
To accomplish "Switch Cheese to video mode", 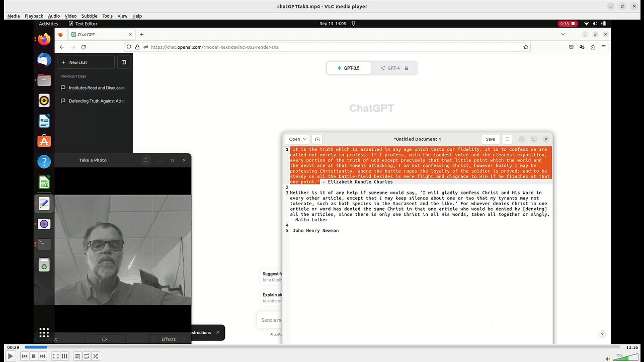I will (105, 339).
